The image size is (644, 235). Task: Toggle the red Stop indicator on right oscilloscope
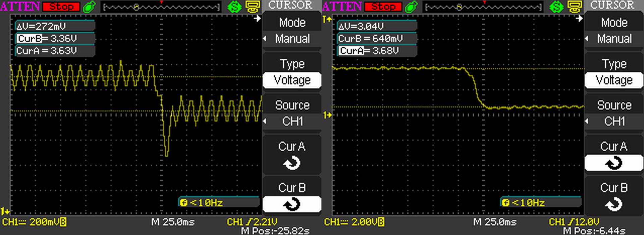click(383, 7)
